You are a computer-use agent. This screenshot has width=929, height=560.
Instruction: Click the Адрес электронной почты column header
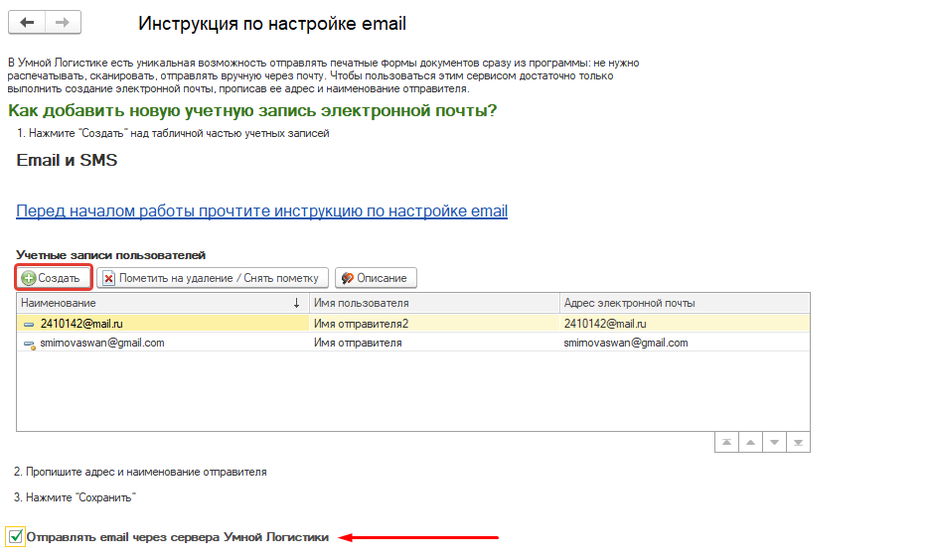coord(684,303)
